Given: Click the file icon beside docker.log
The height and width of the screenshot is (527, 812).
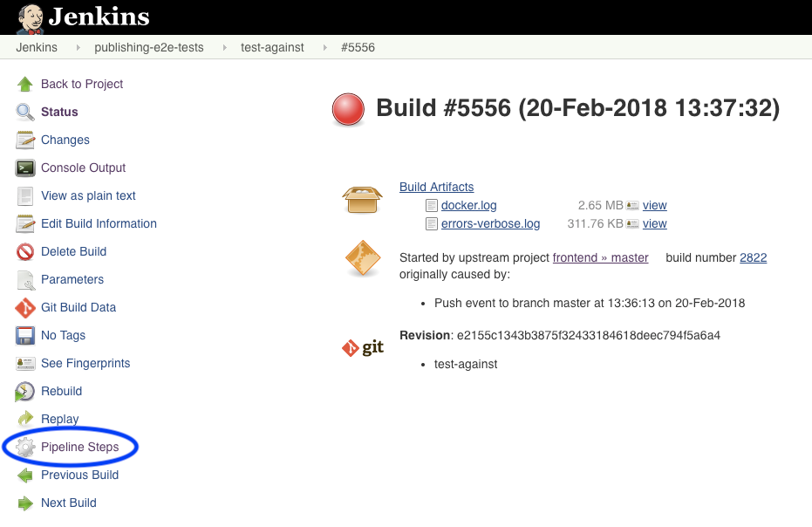Looking at the screenshot, I should [432, 206].
